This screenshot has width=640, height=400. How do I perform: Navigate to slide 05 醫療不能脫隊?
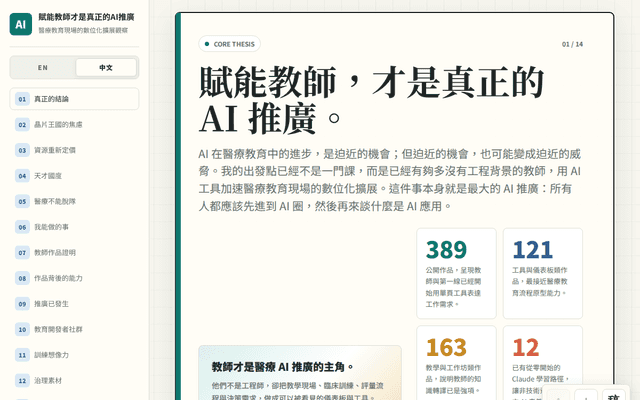[74, 201]
